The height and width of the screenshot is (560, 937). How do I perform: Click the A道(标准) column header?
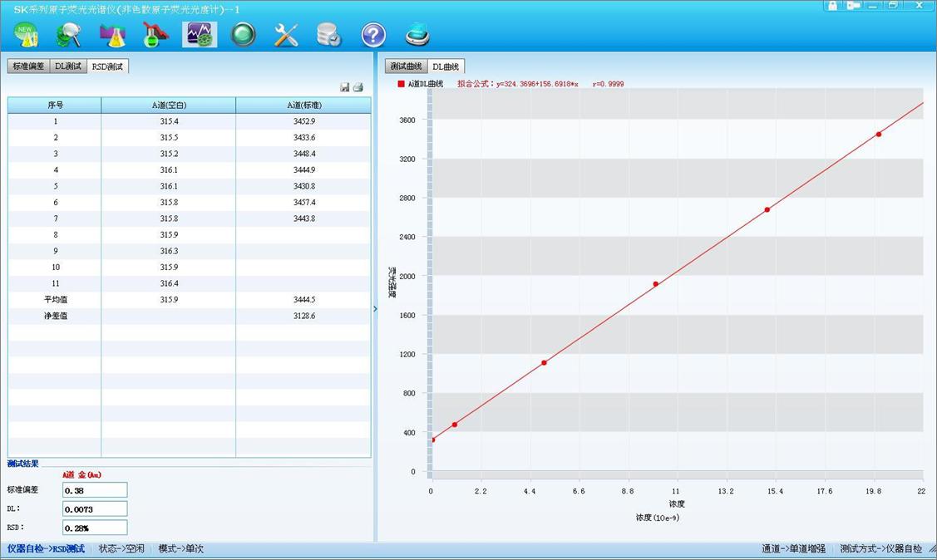click(303, 106)
